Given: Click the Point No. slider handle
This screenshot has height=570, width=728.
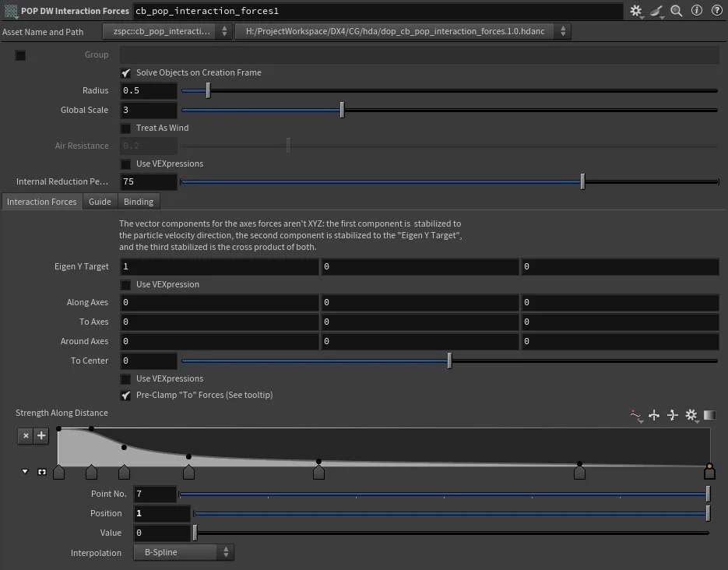Looking at the screenshot, I should (x=708, y=494).
